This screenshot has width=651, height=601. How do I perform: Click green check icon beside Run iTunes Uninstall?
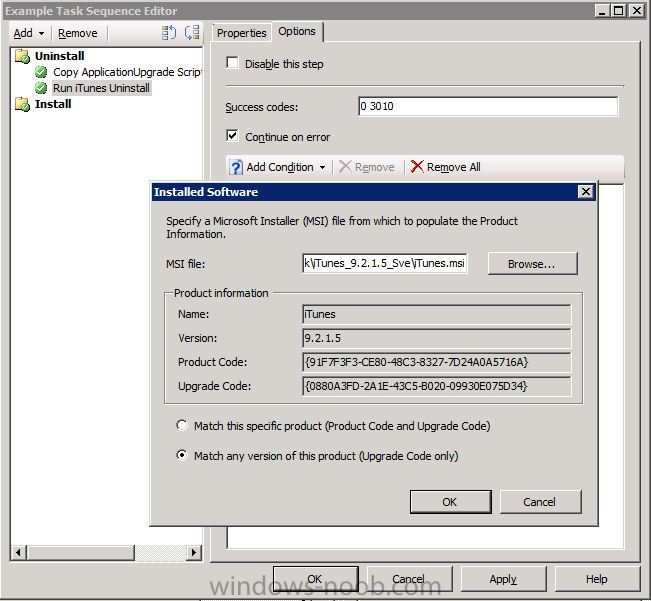41,88
